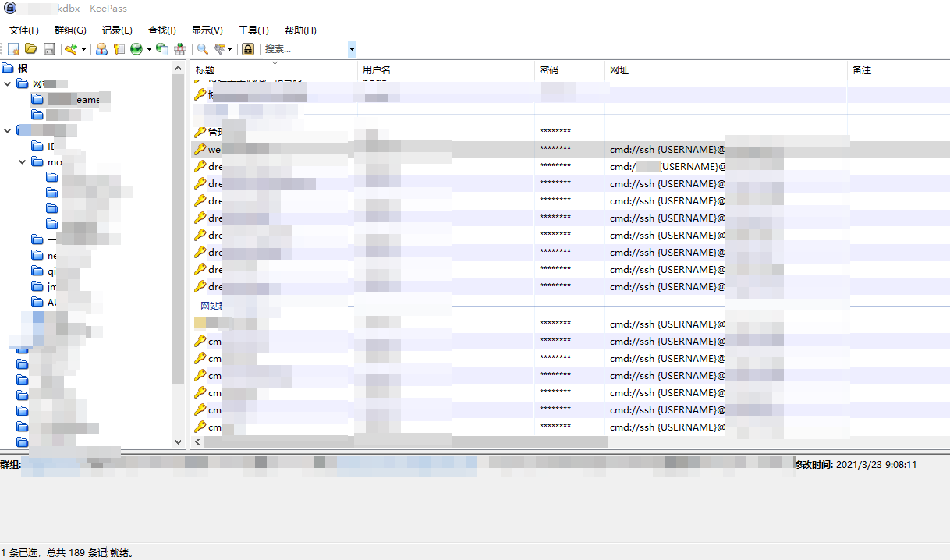Perform auto-type toolbar icon

180,49
